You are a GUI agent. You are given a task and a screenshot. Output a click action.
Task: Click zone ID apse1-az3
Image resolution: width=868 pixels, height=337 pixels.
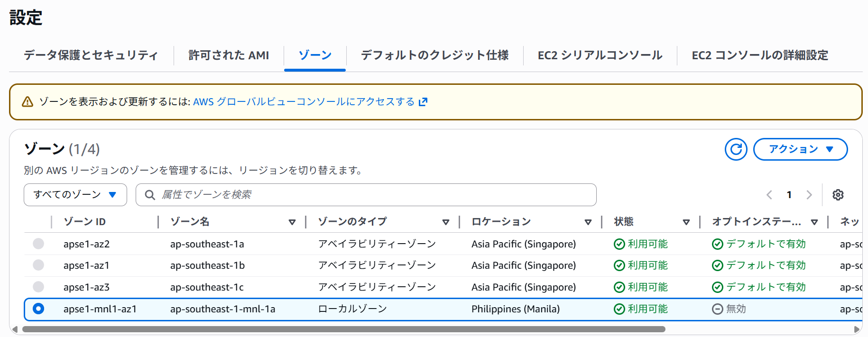86,287
